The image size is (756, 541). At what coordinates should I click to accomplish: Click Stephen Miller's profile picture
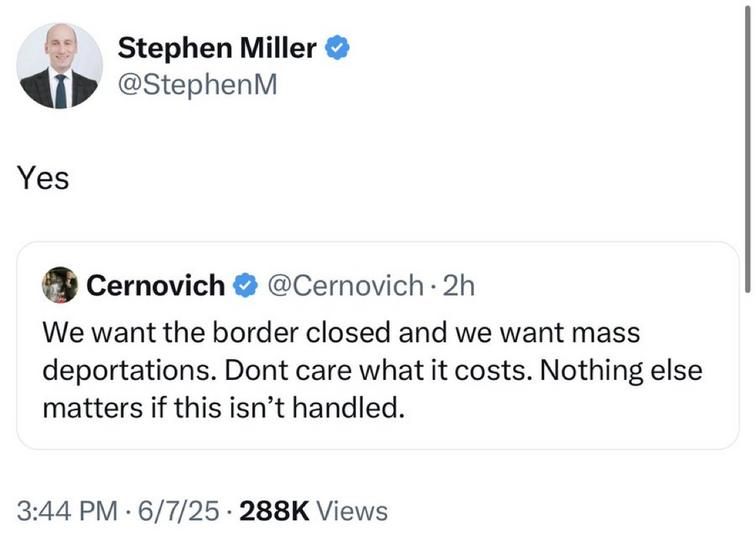(x=59, y=66)
